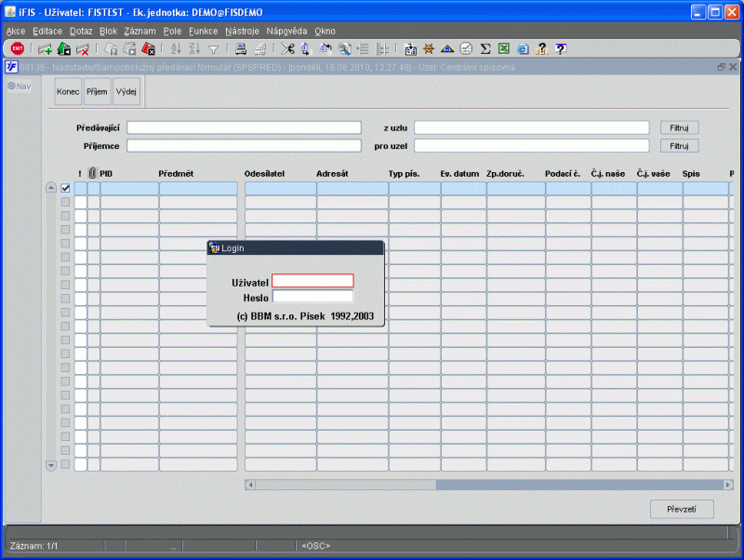Image resolution: width=744 pixels, height=560 pixels.
Task: Click the delete record icon with red X
Action: tap(83, 49)
